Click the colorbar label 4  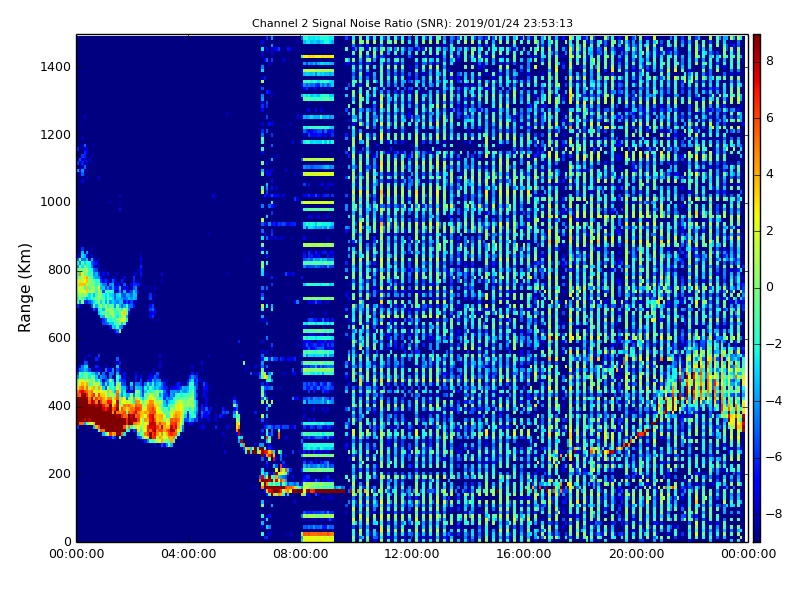[770, 174]
